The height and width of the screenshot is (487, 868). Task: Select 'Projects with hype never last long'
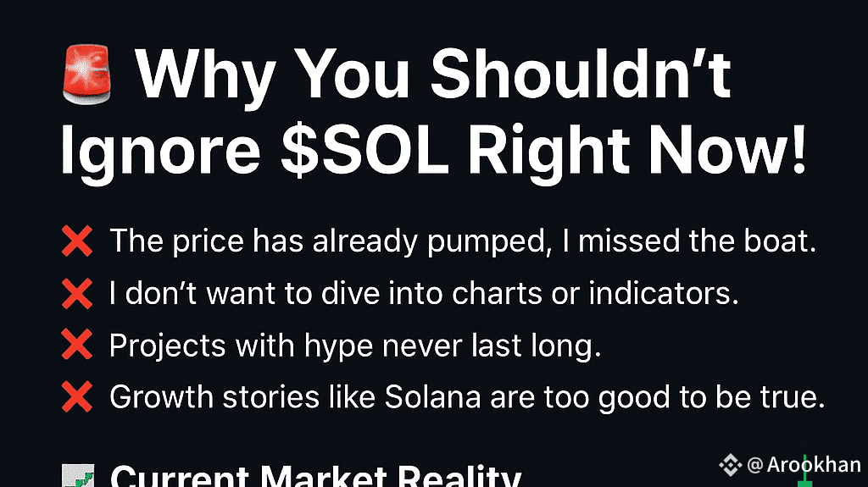(355, 346)
